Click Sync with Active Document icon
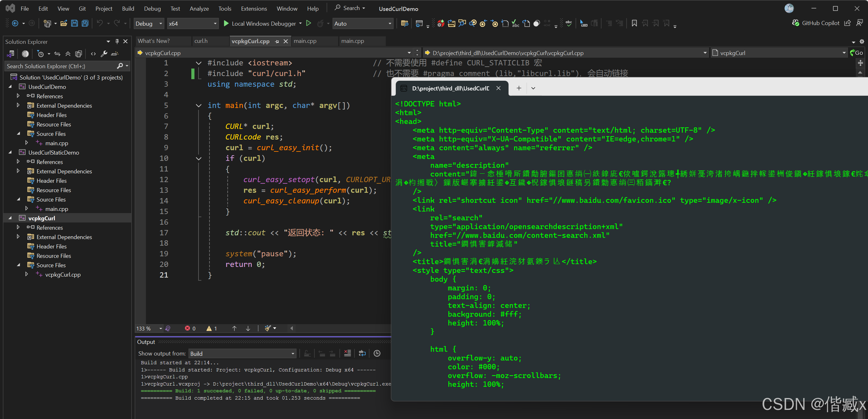Screen dimensions: 868x419 57,54
